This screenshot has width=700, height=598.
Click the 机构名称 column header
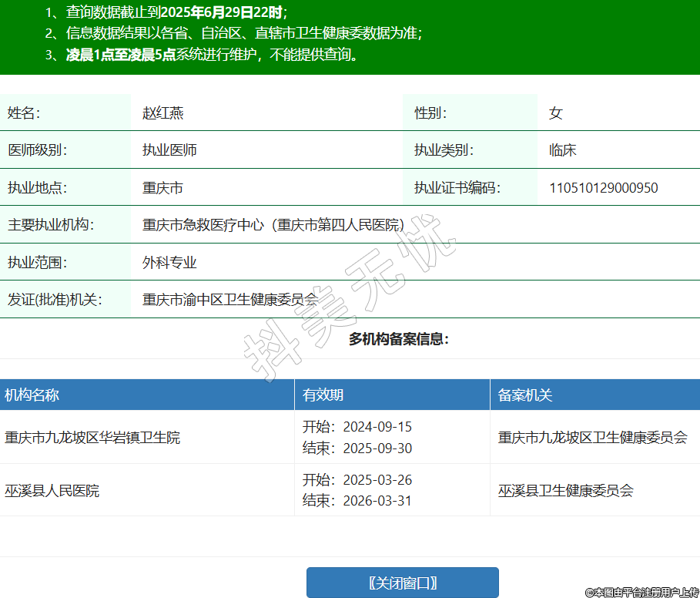(x=32, y=395)
